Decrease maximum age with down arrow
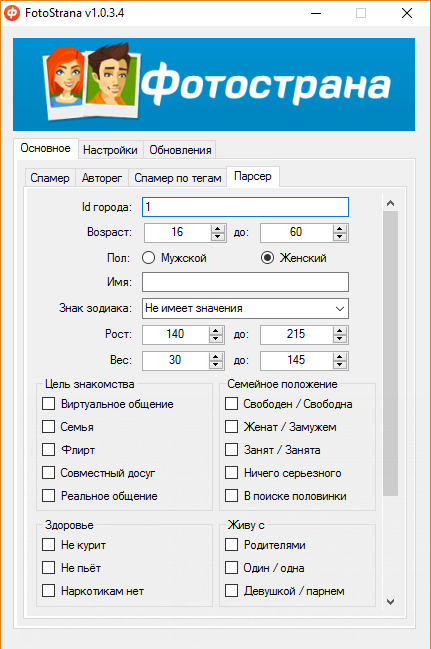The height and width of the screenshot is (649, 431). (x=340, y=237)
